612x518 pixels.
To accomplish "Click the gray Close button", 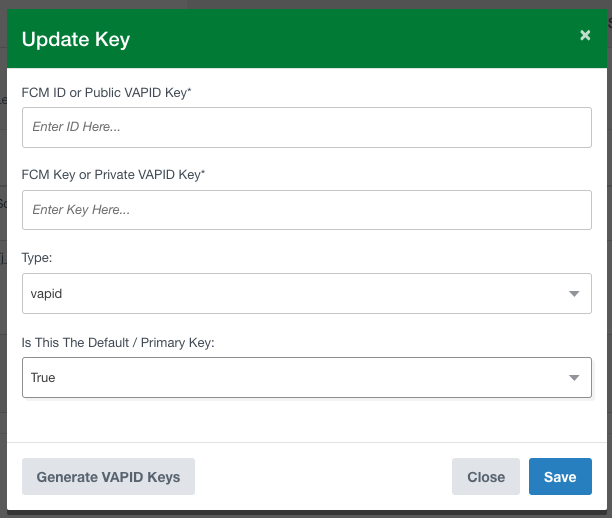I will [485, 477].
